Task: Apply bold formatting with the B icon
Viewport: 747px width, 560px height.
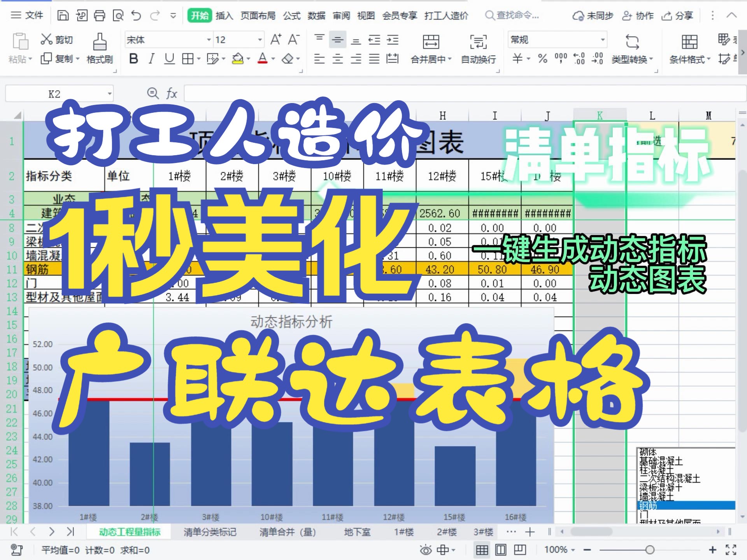Action: click(134, 59)
